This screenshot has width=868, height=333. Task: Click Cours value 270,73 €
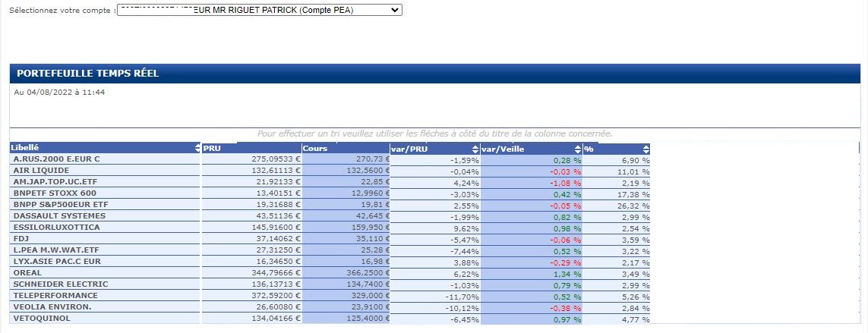[x=372, y=159]
